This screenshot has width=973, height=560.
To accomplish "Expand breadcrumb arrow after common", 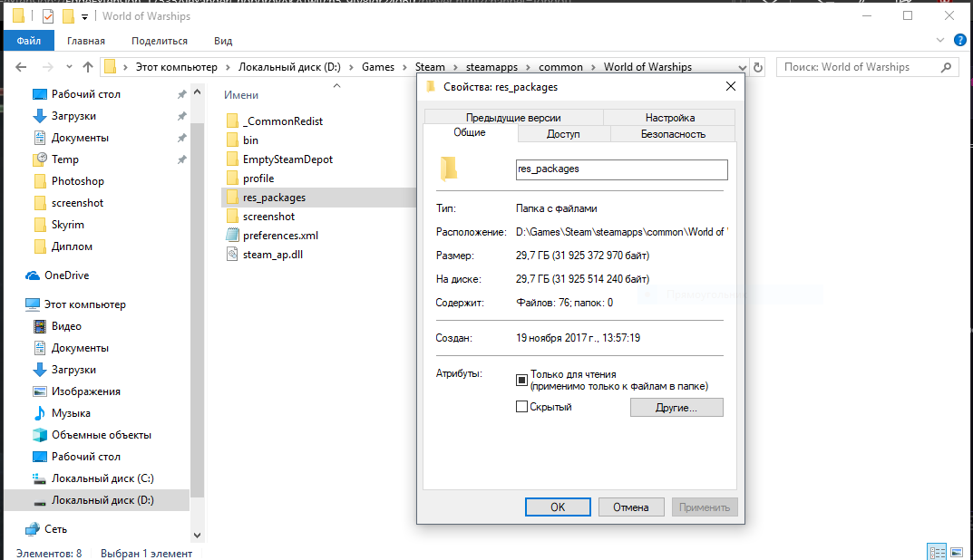I will click(x=593, y=67).
